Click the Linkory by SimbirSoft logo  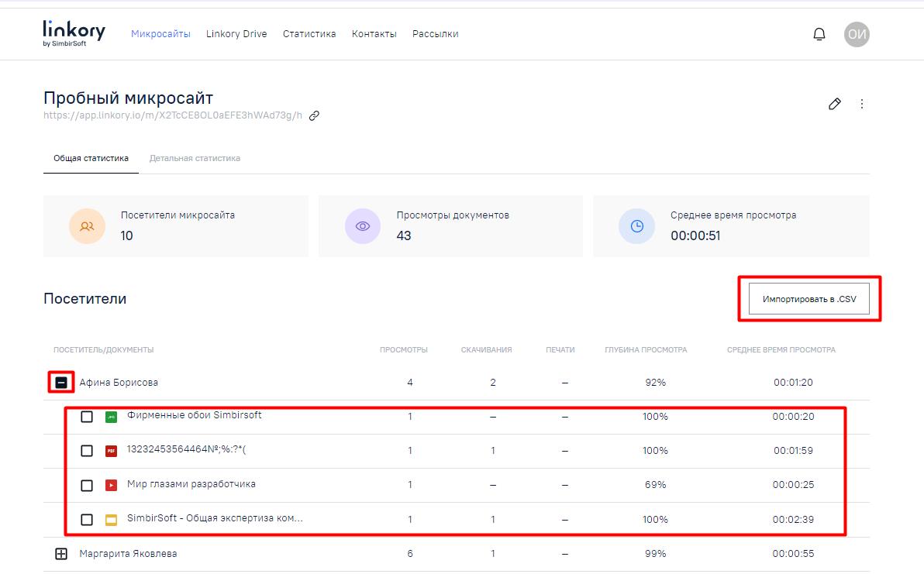tap(74, 33)
